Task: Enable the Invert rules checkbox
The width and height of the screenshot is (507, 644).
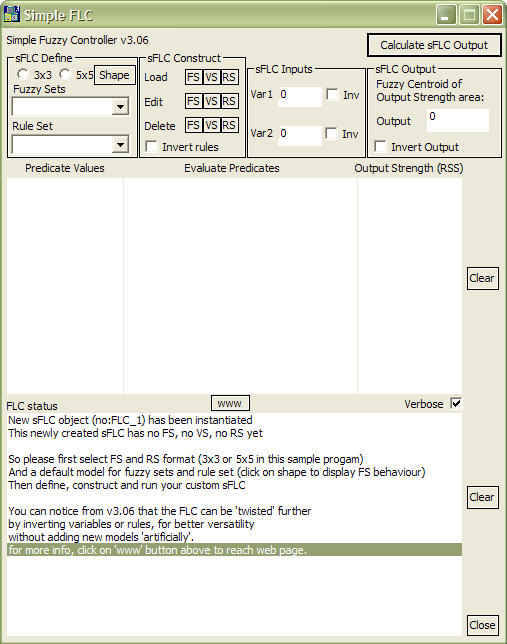Action: pyautogui.click(x=151, y=147)
